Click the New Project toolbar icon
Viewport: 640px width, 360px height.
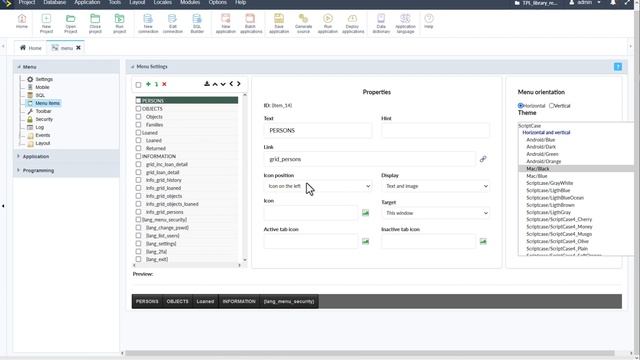pyautogui.click(x=47, y=24)
